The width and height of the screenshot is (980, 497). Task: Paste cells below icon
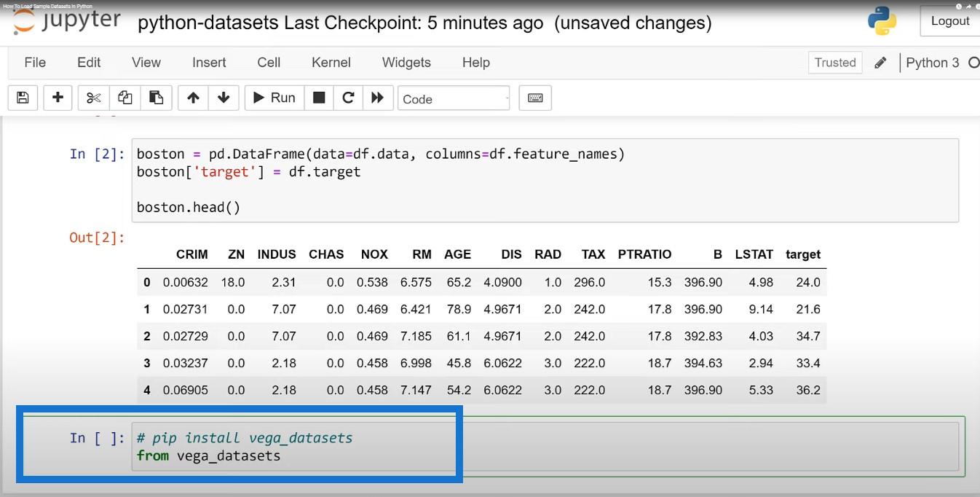[x=156, y=98]
